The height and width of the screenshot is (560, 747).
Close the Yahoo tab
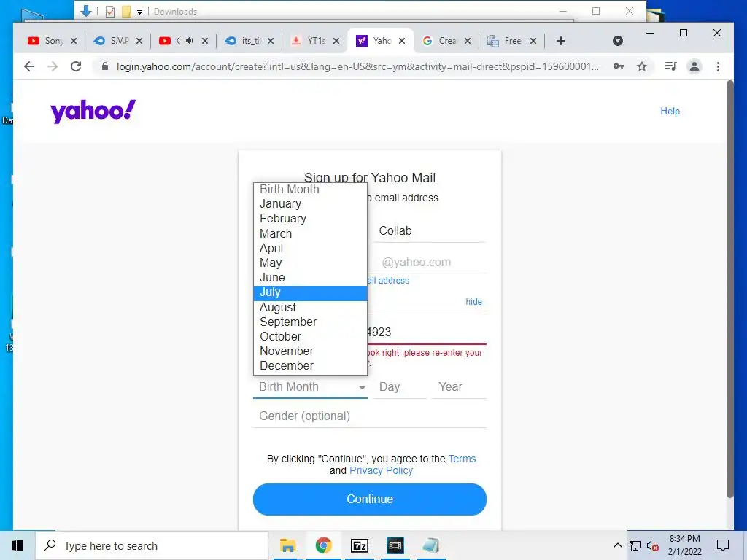[402, 41]
